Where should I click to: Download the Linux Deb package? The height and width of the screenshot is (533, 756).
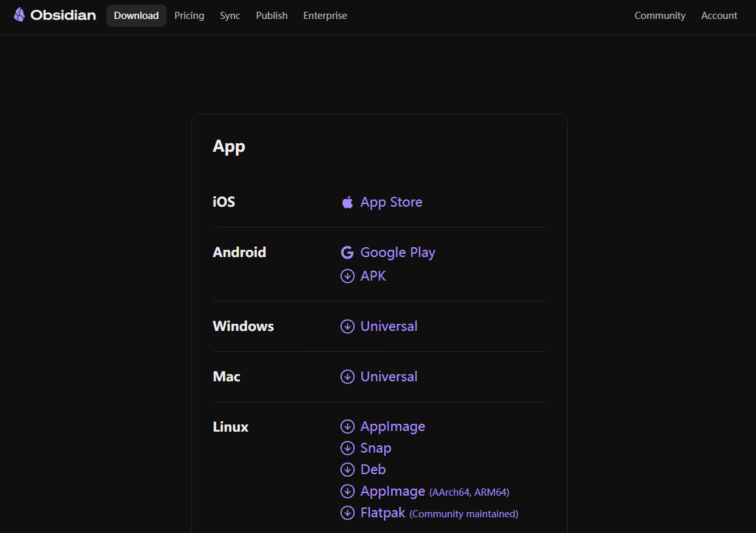pyautogui.click(x=373, y=470)
